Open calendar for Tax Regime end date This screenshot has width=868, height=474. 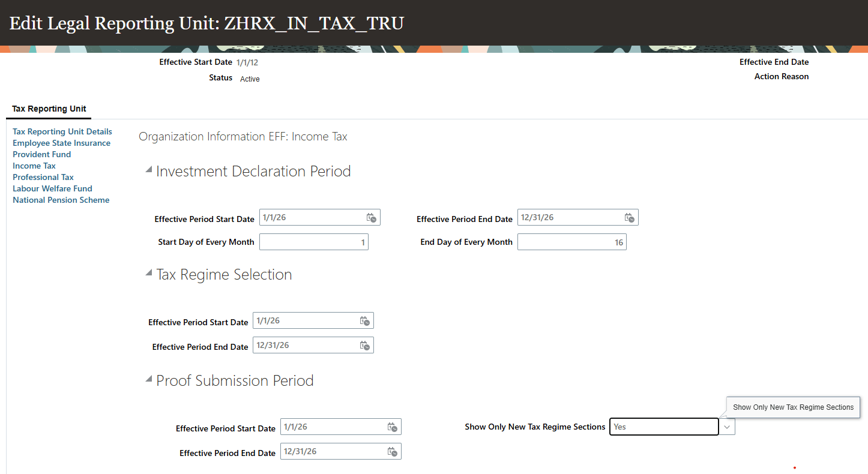(x=365, y=346)
